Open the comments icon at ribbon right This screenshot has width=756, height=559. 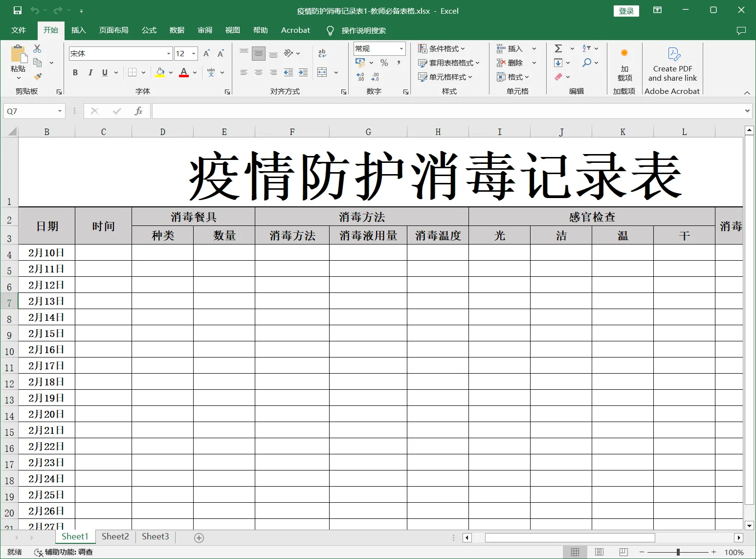coord(741,30)
